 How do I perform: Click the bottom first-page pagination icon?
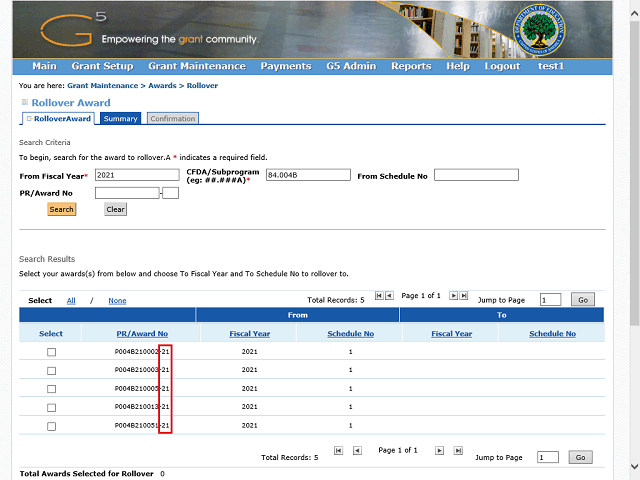click(x=339, y=451)
